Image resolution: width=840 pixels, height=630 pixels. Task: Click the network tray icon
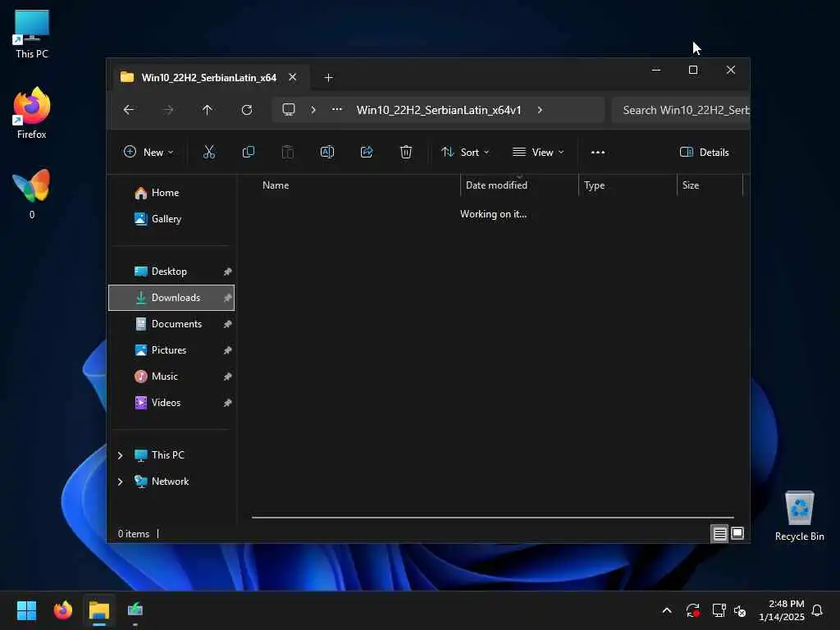pos(719,610)
